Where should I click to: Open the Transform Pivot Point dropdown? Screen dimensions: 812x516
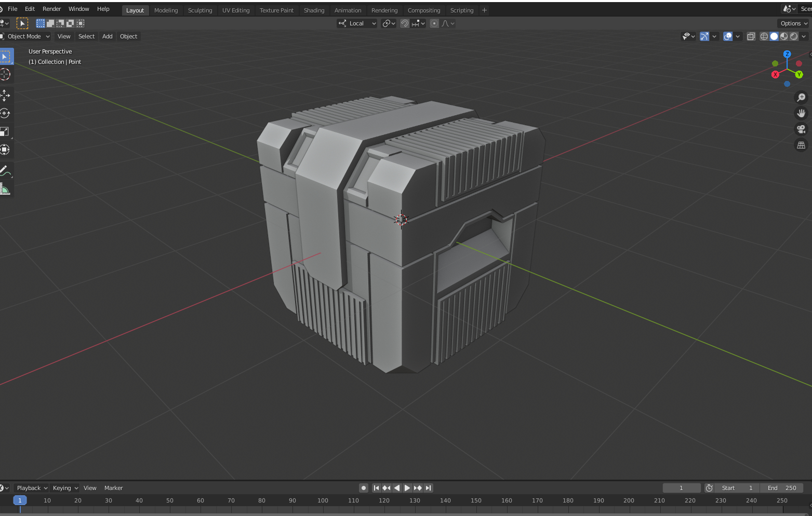tap(389, 23)
